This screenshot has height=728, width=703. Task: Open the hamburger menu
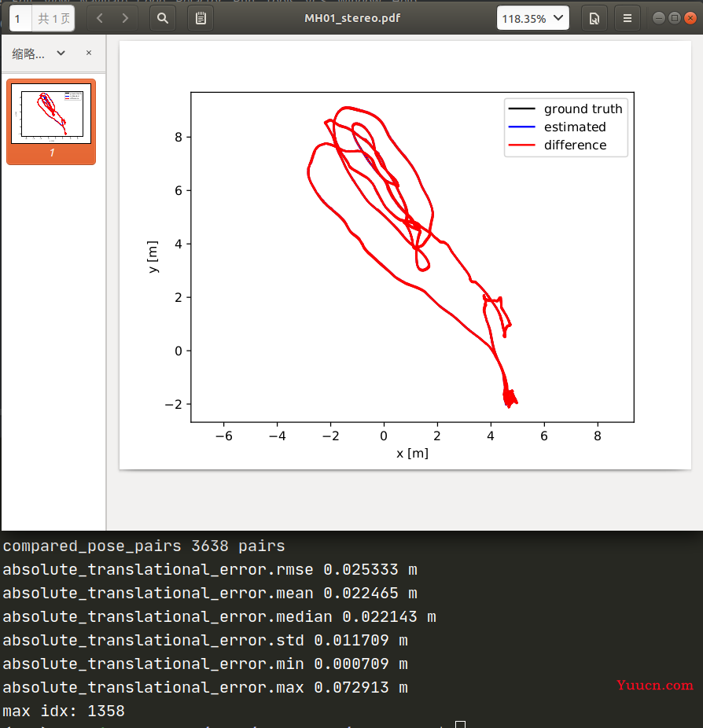tap(628, 19)
